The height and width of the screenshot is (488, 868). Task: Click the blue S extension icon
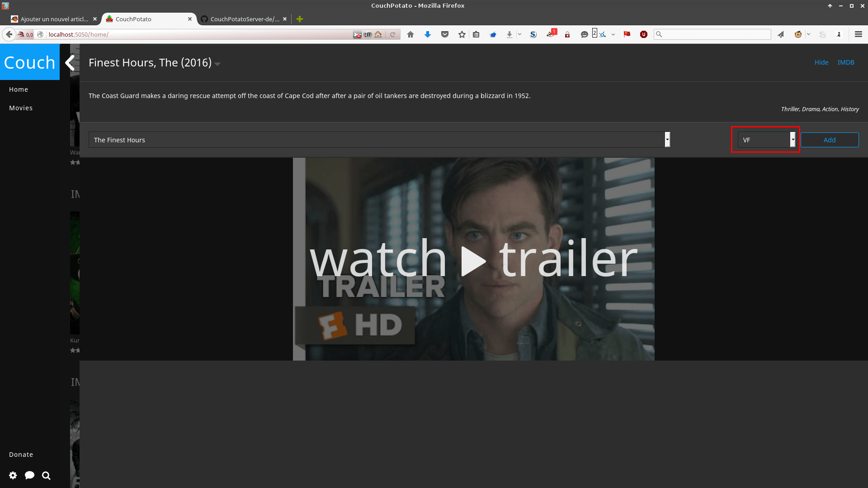point(533,34)
